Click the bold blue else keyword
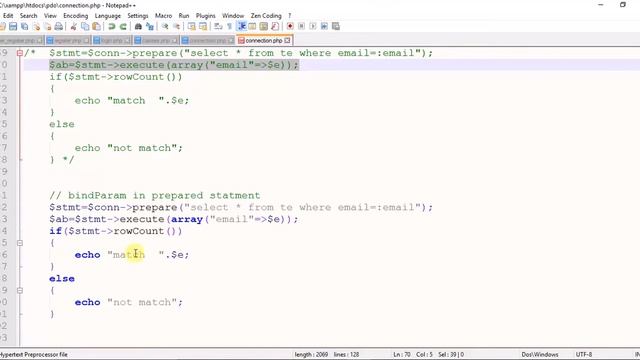Viewport: 640px width, 360px height. (62, 279)
